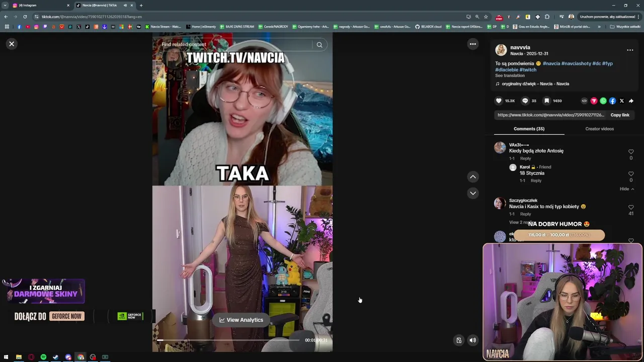Go to previous video with up chevron
The height and width of the screenshot is (362, 644).
(x=473, y=177)
